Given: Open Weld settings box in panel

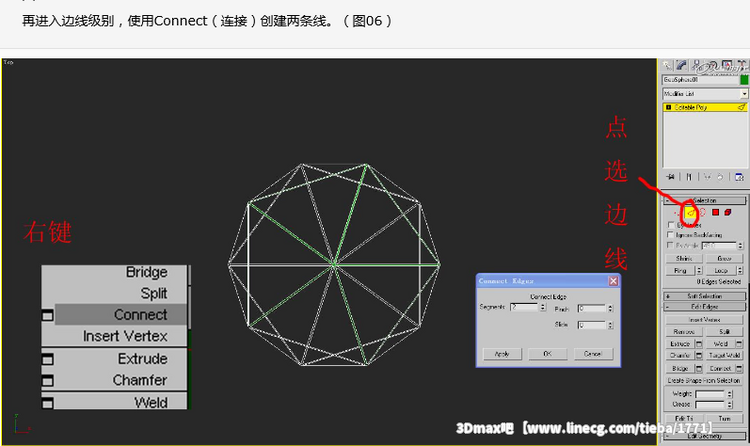Looking at the screenshot, I should pyautogui.click(x=739, y=344).
